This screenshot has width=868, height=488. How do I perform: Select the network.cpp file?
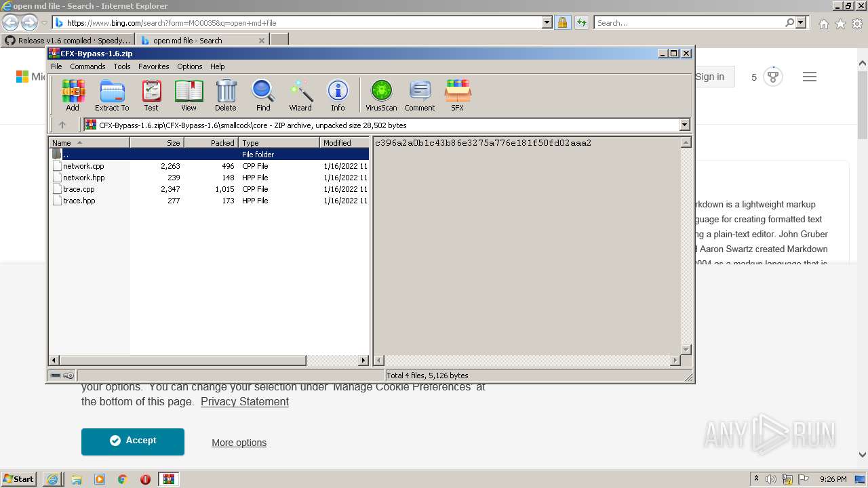click(83, 166)
